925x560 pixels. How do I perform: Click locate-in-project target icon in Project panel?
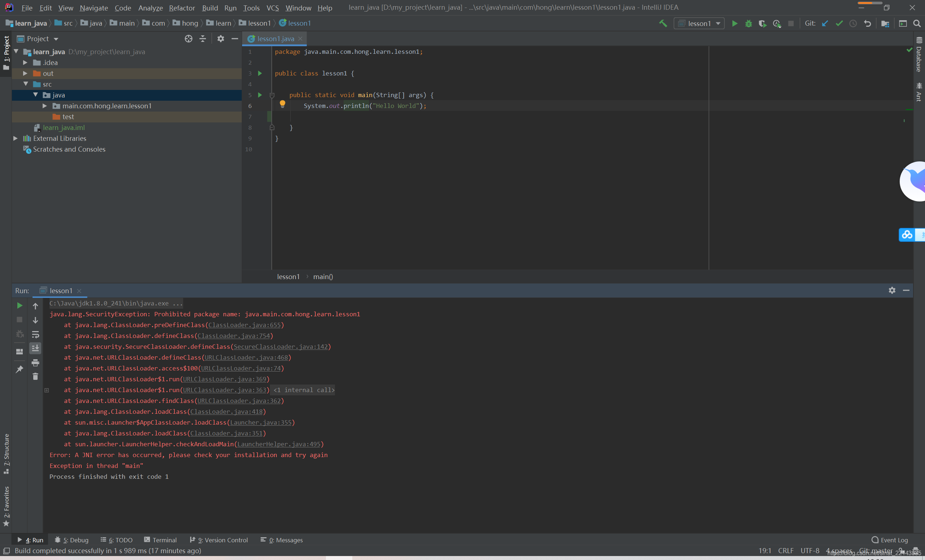(189, 39)
